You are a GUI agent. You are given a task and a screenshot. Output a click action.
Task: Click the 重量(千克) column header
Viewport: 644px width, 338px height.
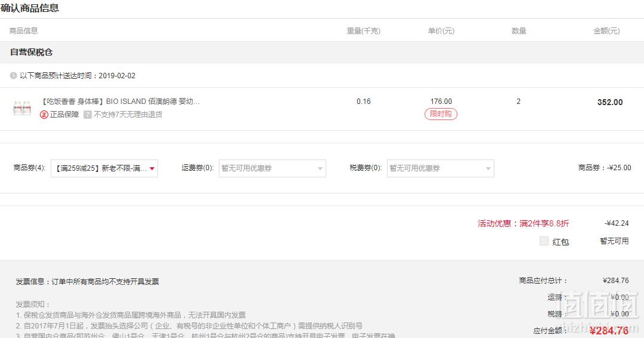[364, 31]
